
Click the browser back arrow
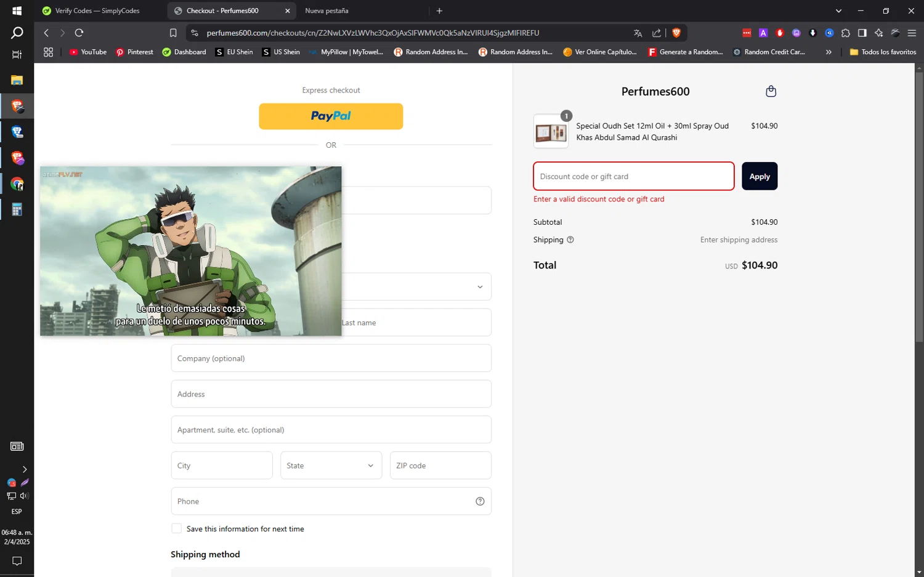(x=46, y=33)
